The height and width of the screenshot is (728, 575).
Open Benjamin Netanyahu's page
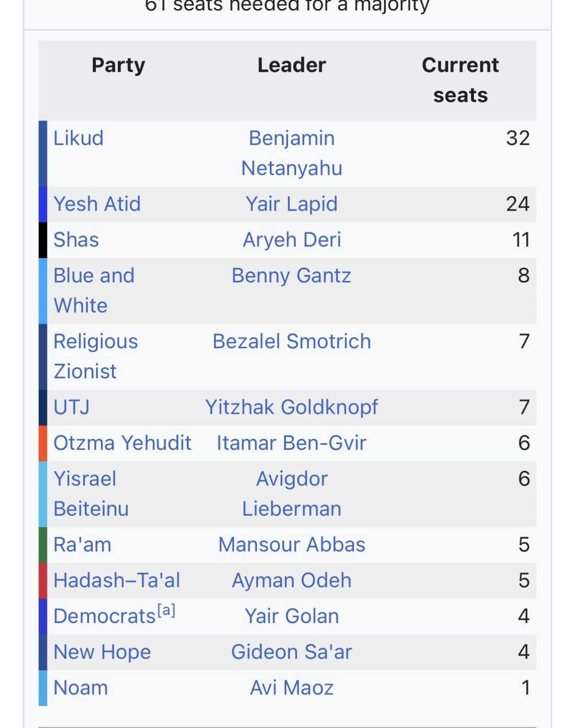coord(291,153)
